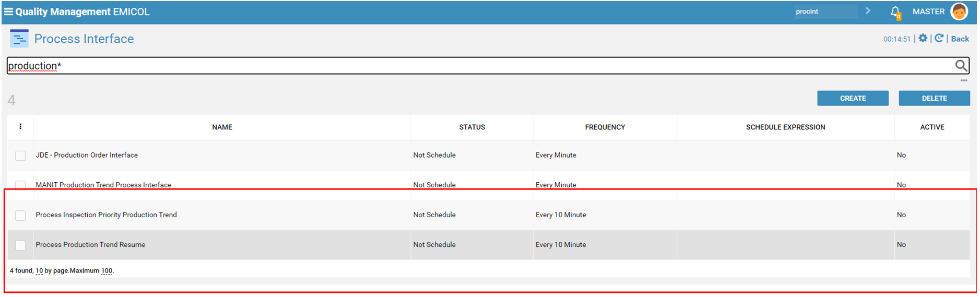This screenshot has width=980, height=297.
Task: Click the Maximum 100 value
Action: coord(107,270)
